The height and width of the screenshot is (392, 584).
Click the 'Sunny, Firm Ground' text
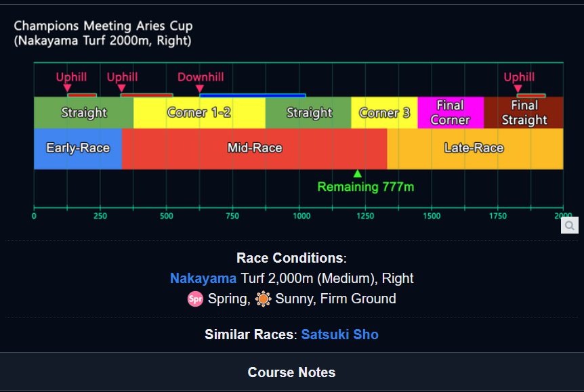[335, 299]
